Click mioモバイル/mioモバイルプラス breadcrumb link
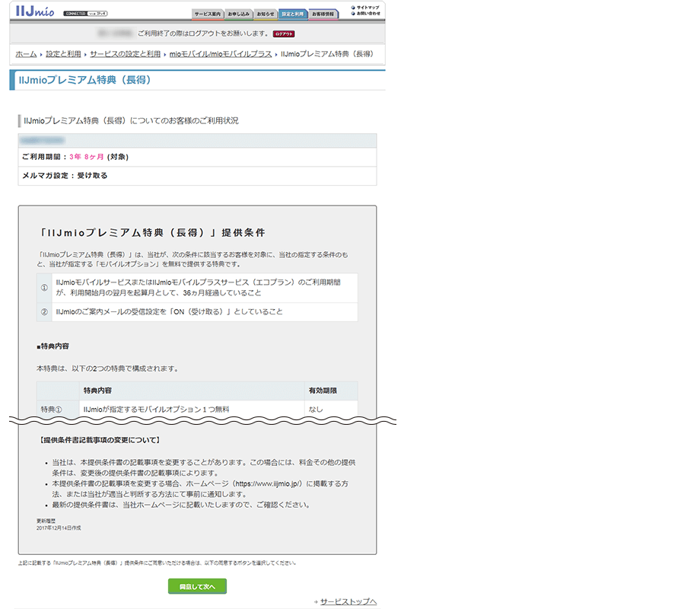The image size is (700, 609). pyautogui.click(x=221, y=54)
